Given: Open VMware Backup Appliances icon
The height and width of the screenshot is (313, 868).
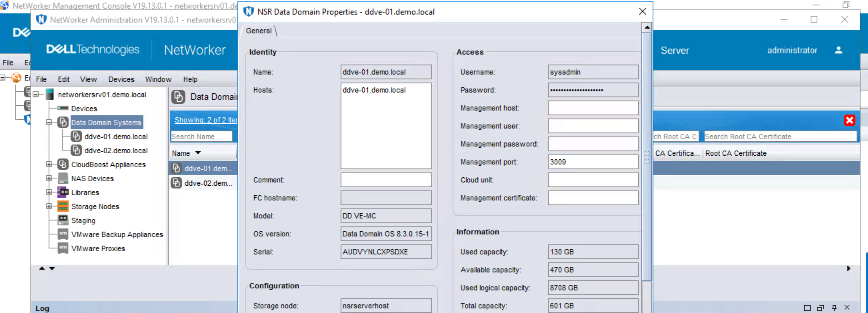Looking at the screenshot, I should click(63, 234).
